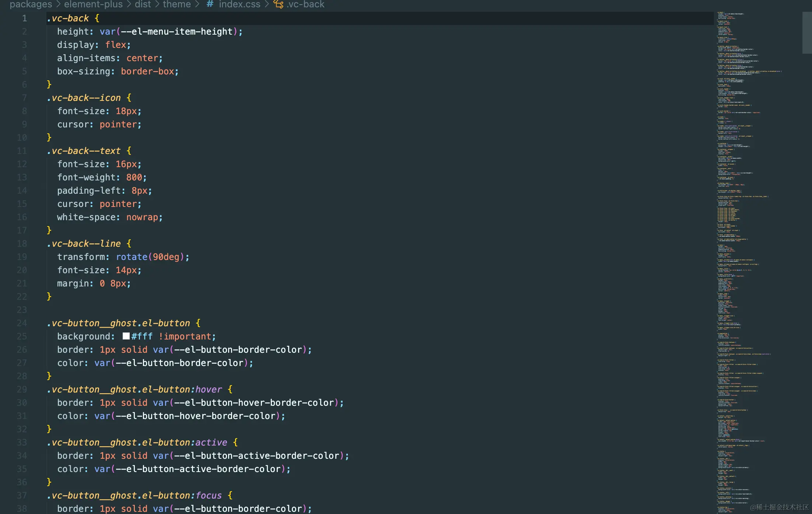Open the 'theme' breadcrumb folder
The height and width of the screenshot is (514, 812).
(x=177, y=4)
